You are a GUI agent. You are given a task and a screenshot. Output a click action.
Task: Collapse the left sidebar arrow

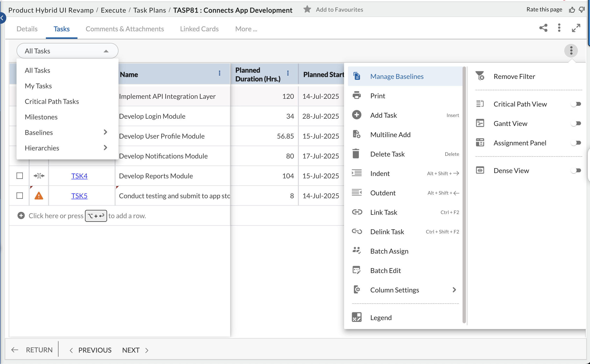tap(2, 18)
